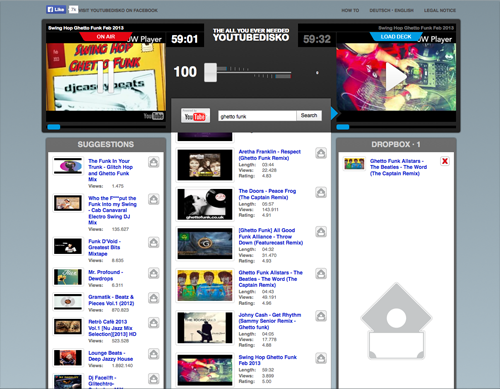Click All Good Funk Alliance thumbnail
The image size is (500, 389).
tap(205, 244)
